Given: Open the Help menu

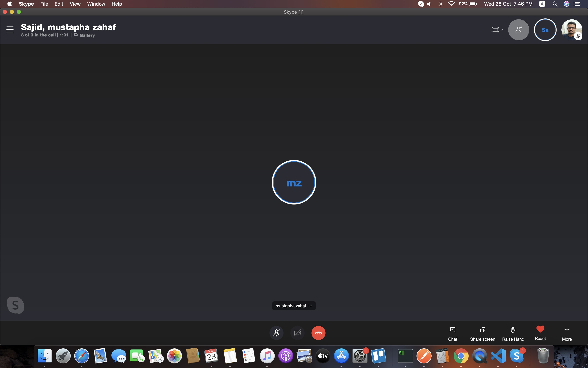Looking at the screenshot, I should pos(117,4).
